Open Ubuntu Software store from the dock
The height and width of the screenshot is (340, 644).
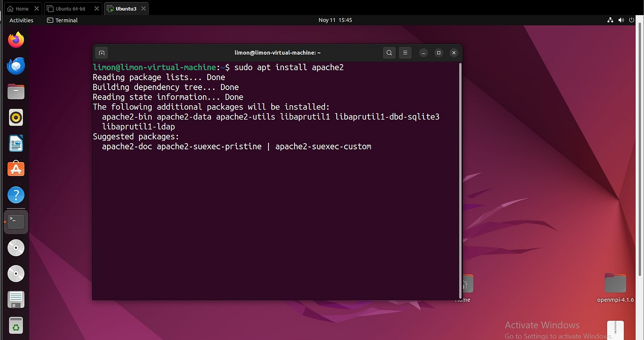click(x=16, y=168)
